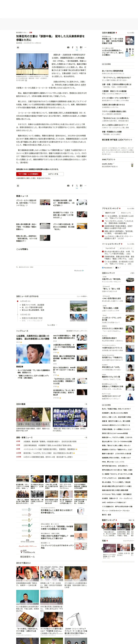Click 今すぐ登録 (1カ月間無料) button

pos(29,174)
